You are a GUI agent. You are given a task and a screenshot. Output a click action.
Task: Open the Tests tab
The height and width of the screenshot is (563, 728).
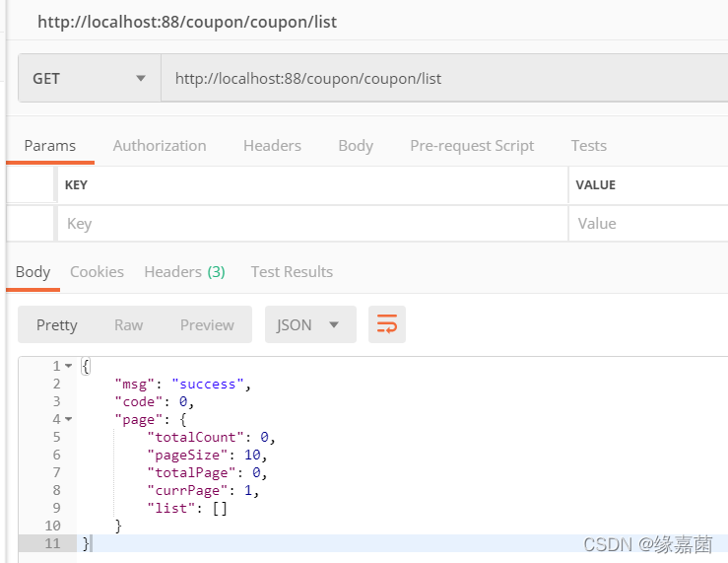pyautogui.click(x=589, y=146)
